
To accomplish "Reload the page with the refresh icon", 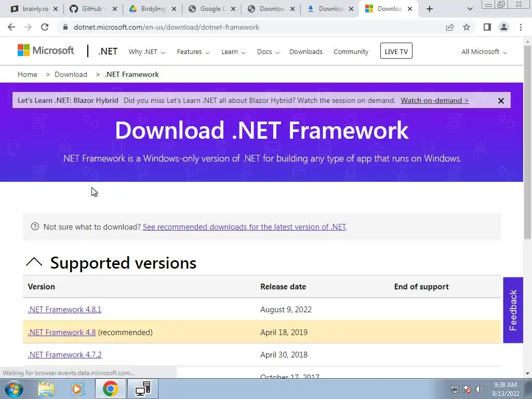I will coord(45,27).
